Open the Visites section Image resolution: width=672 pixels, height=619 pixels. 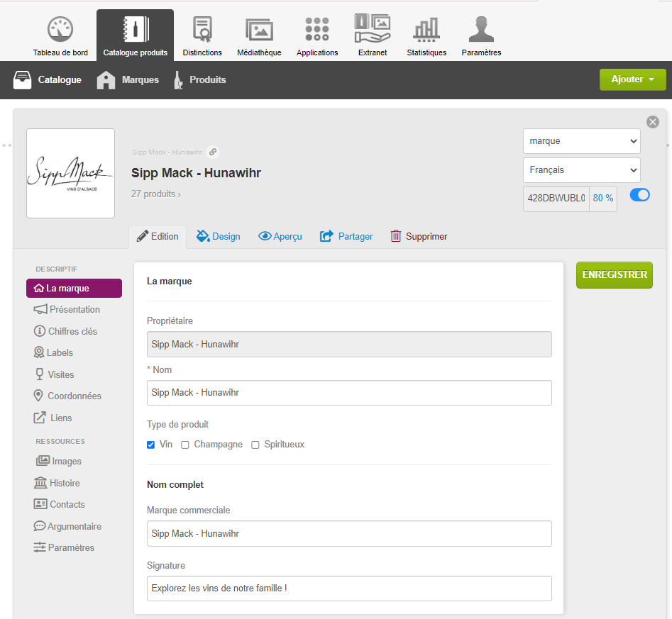53,374
